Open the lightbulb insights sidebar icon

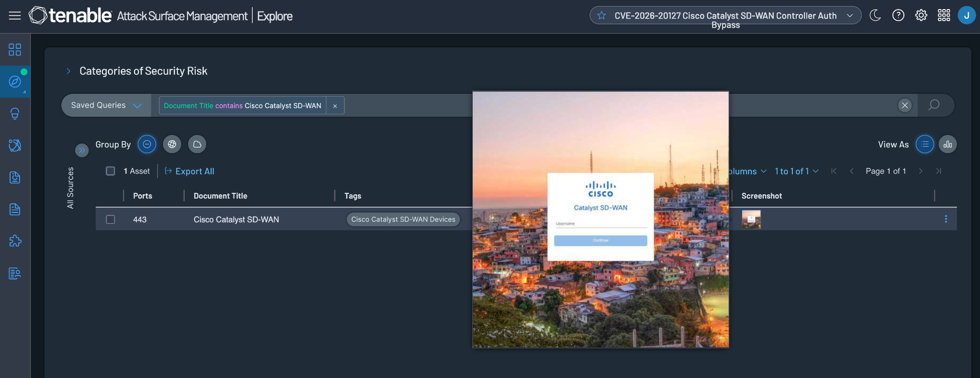click(15, 113)
